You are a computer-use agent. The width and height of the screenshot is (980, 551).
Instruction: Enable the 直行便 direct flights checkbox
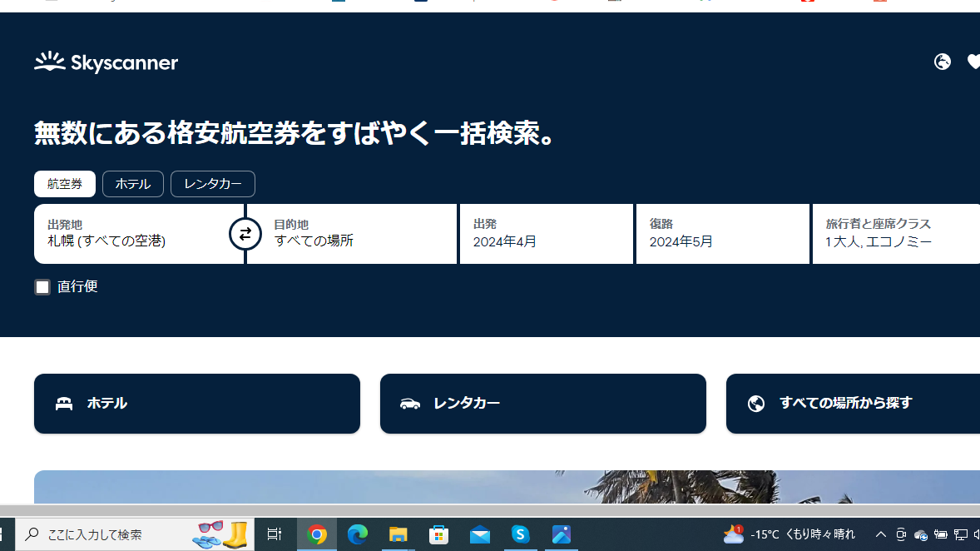[x=42, y=287]
